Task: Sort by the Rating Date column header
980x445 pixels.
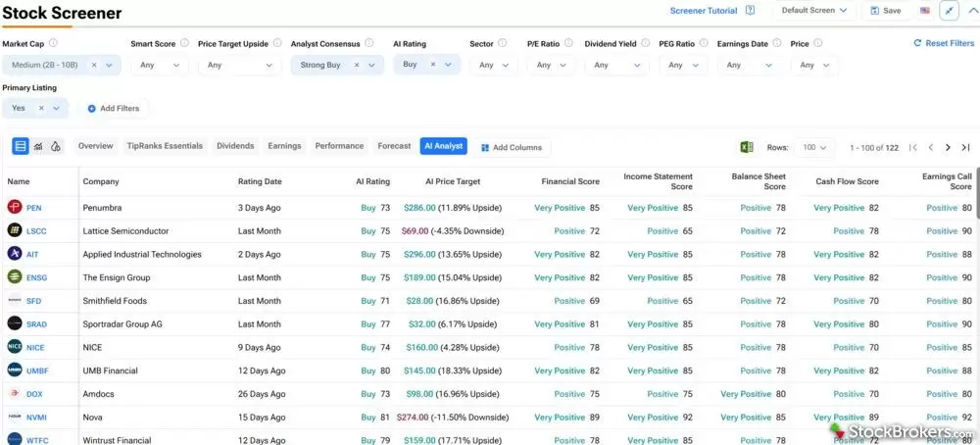Action: click(260, 182)
